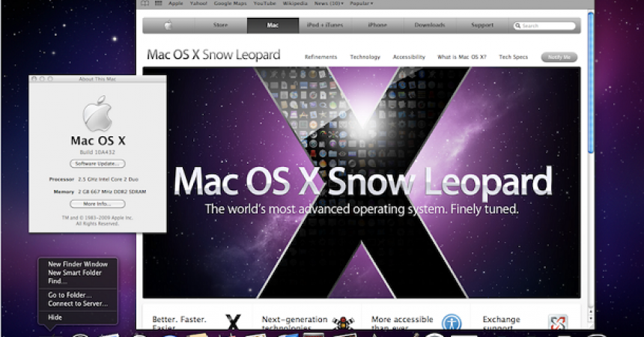Open the Yahoo! bookmark
The width and height of the screenshot is (644, 337).
(198, 3)
